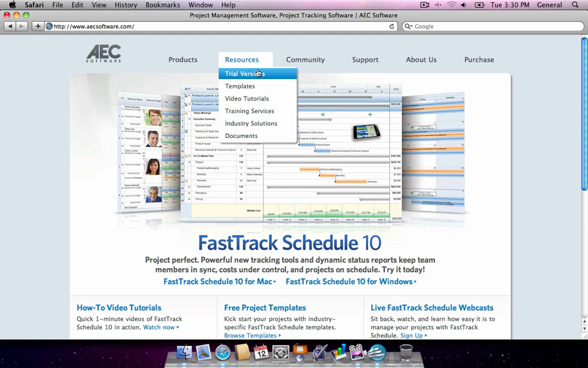This screenshot has width=588, height=368.
Task: Launch Numbers chart icon in Dock
Action: [339, 353]
